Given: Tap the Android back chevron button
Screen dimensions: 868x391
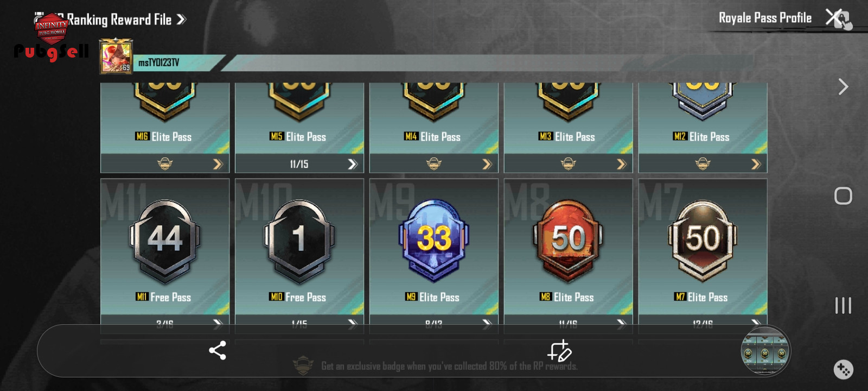Looking at the screenshot, I should point(843,87).
